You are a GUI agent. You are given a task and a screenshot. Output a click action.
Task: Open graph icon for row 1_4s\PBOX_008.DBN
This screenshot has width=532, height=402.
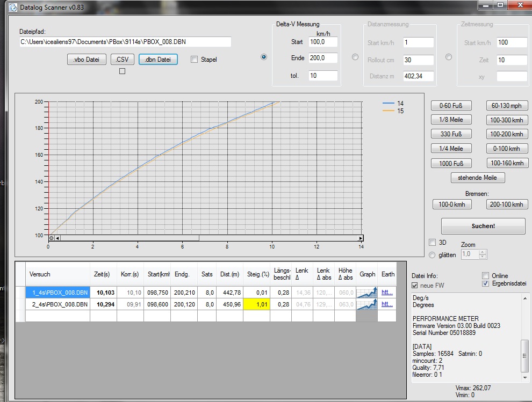pos(367,293)
